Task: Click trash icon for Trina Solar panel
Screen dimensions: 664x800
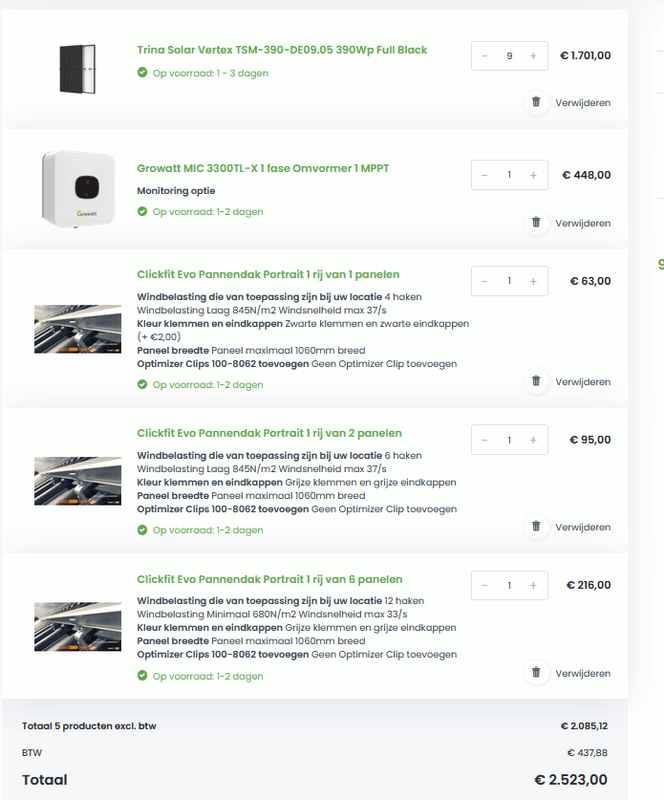Action: point(536,102)
